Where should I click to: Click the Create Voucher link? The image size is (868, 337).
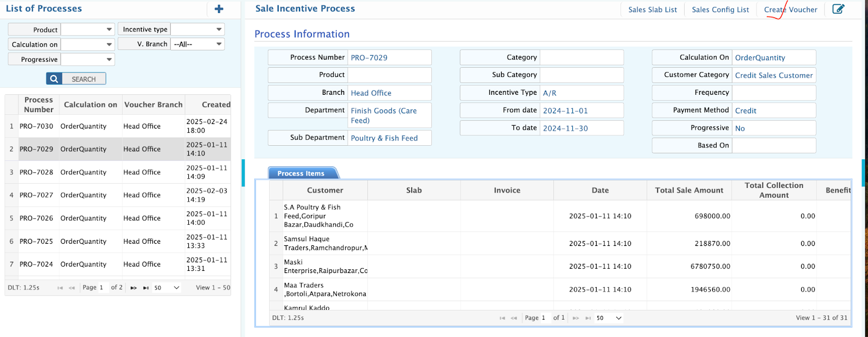(x=790, y=10)
